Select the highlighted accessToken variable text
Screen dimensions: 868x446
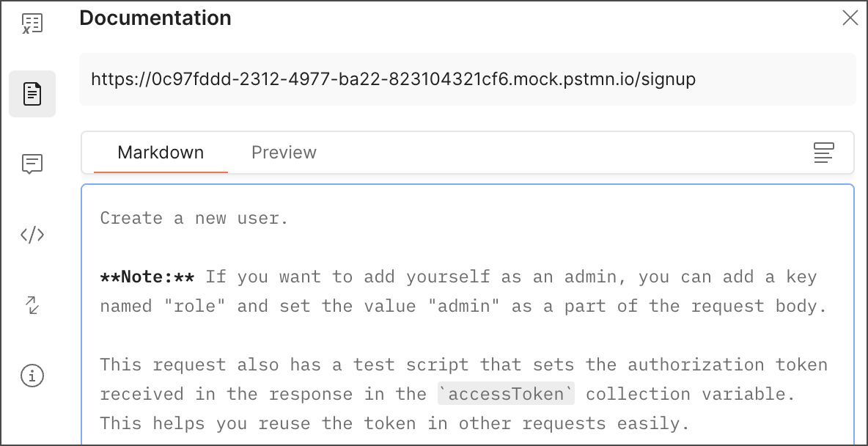[506, 394]
